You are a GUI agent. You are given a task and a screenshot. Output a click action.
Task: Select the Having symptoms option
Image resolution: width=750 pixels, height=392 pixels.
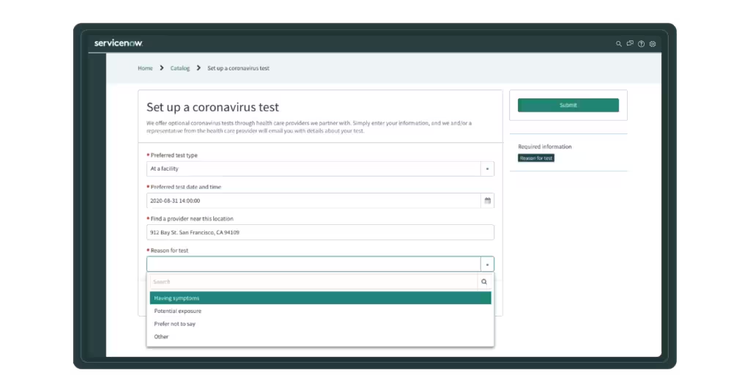(x=320, y=298)
